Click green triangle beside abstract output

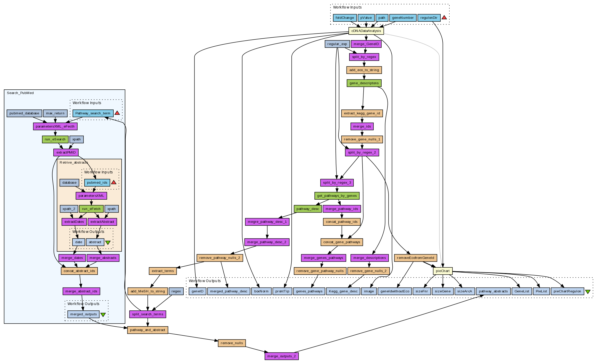[108, 242]
